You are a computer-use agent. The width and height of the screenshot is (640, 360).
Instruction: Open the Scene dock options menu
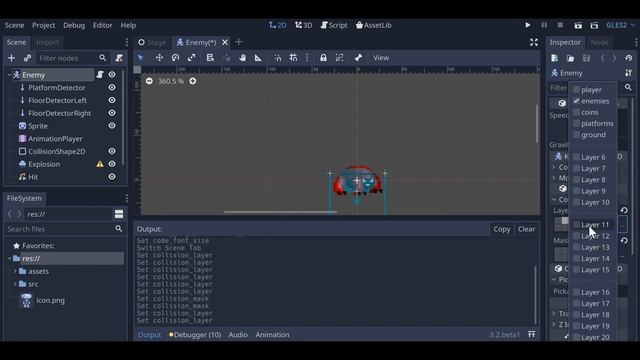pos(127,42)
